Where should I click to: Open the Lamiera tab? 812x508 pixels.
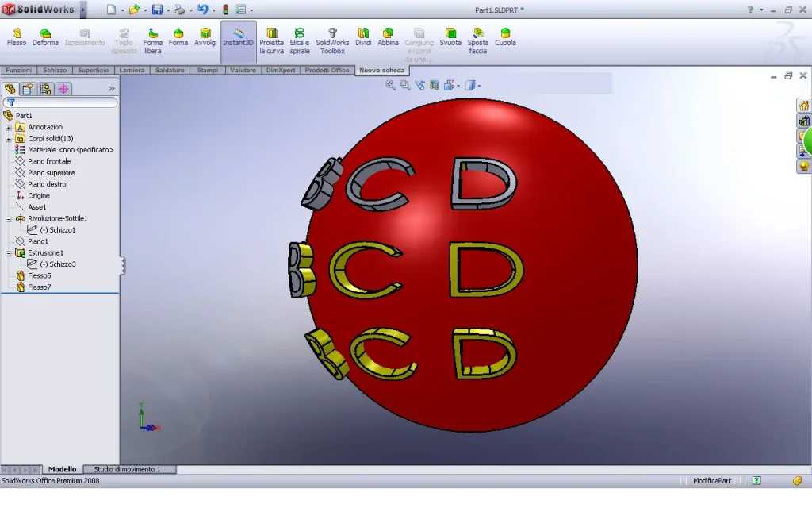pyautogui.click(x=132, y=70)
